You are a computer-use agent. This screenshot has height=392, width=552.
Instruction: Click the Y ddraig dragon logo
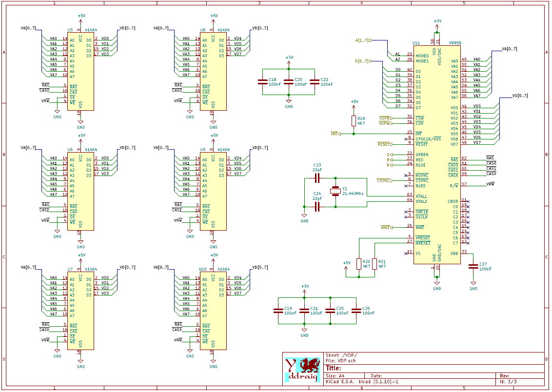(303, 370)
